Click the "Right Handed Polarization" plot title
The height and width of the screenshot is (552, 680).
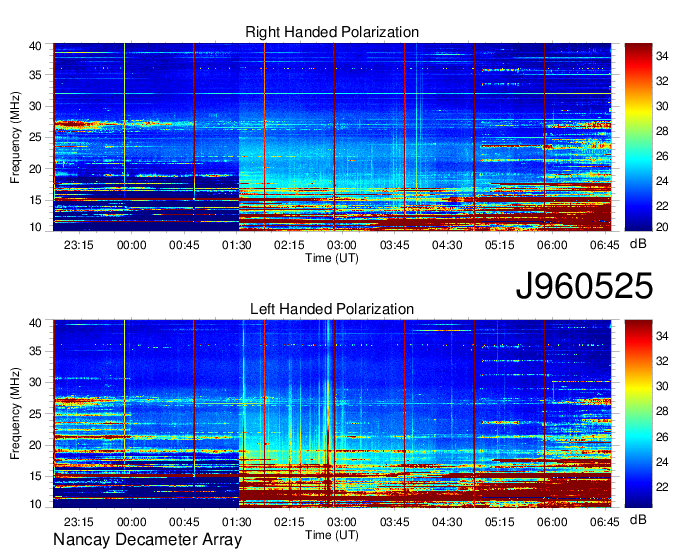click(x=332, y=32)
